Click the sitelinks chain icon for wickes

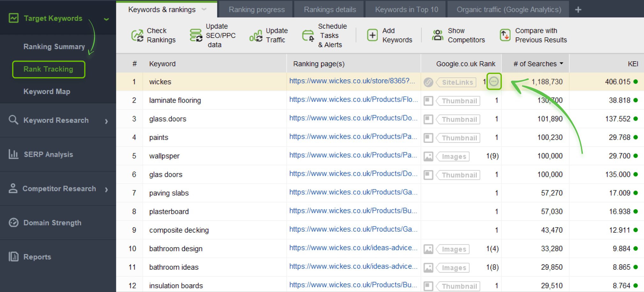pyautogui.click(x=428, y=82)
